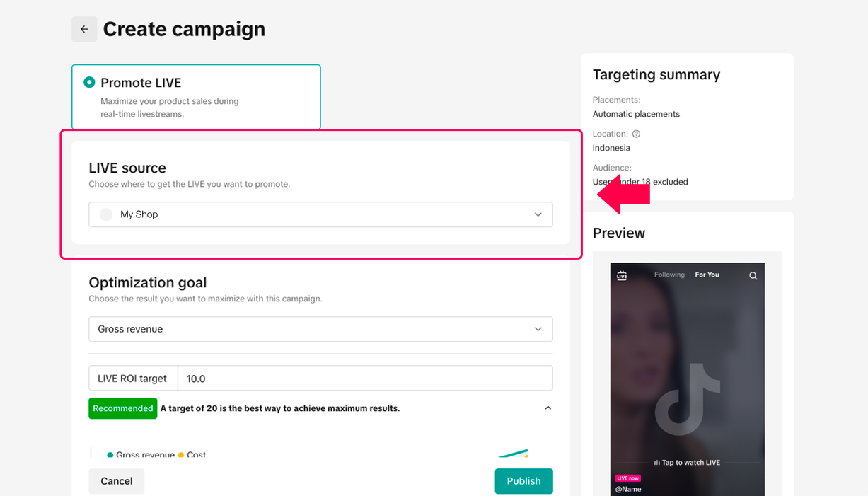Click the yellow Cost legend dot

(x=181, y=455)
